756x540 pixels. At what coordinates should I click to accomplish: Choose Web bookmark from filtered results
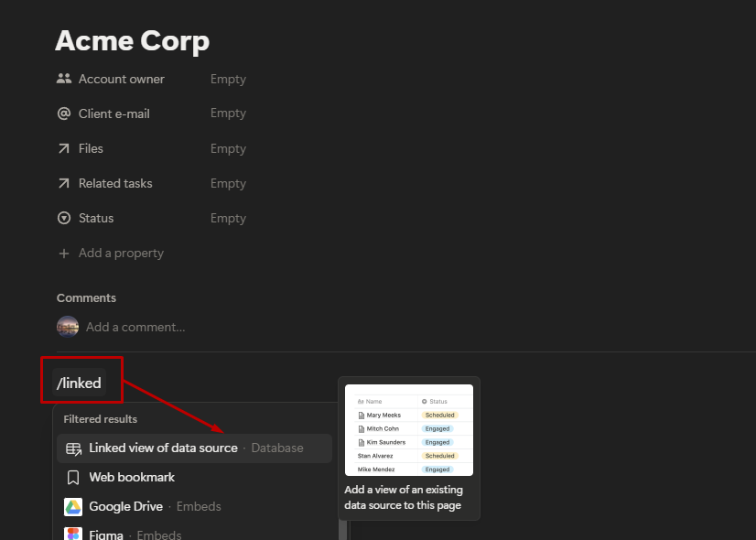[x=132, y=477]
